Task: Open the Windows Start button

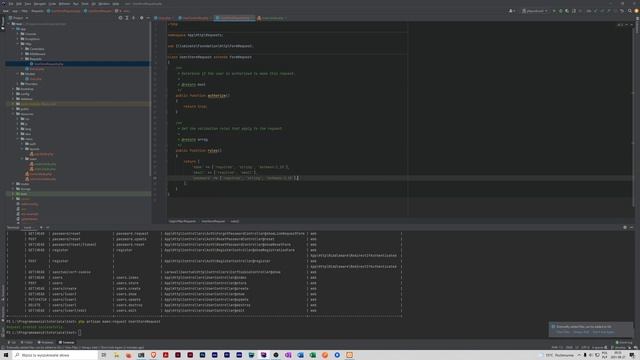Action: 6,355
